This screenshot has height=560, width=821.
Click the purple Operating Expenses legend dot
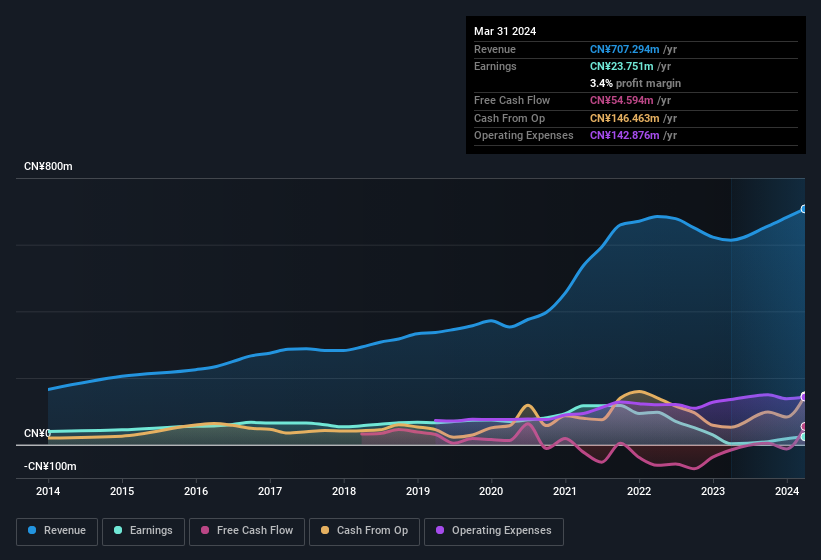(440, 531)
